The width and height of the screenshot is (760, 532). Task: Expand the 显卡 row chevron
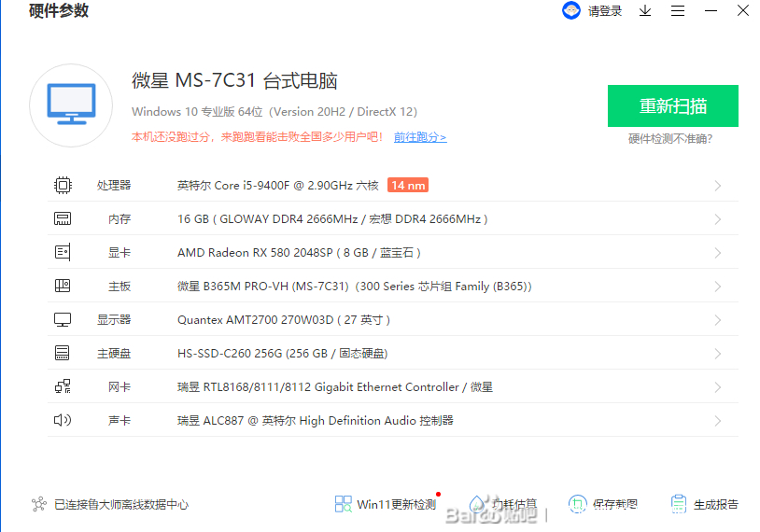click(x=718, y=253)
